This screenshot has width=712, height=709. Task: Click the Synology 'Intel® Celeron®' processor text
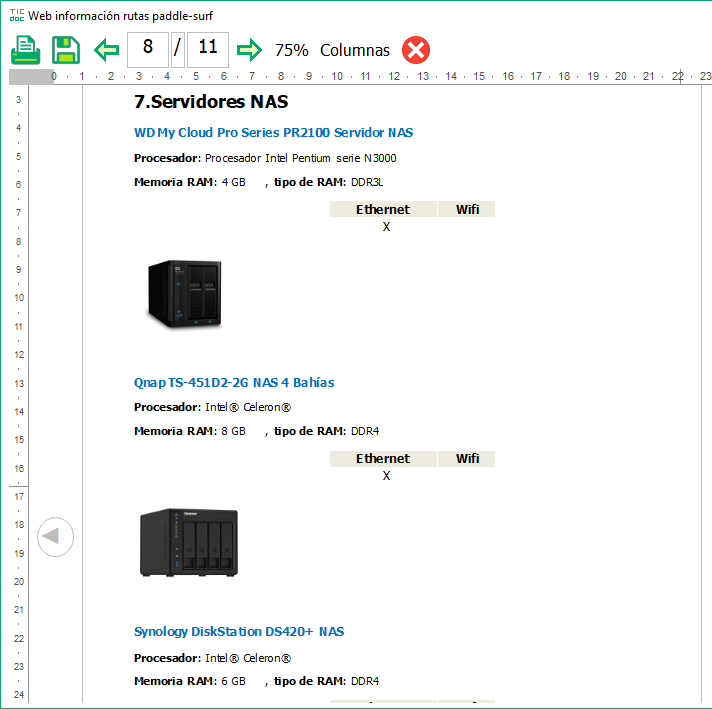[x=248, y=658]
